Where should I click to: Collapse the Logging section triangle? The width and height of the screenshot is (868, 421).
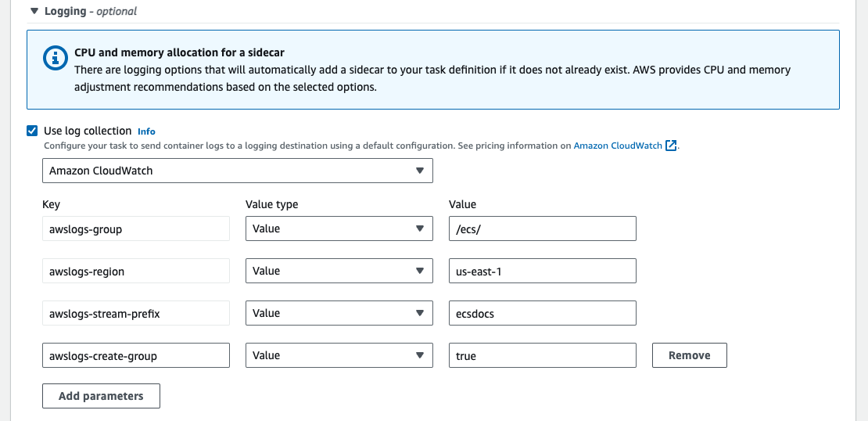point(34,11)
